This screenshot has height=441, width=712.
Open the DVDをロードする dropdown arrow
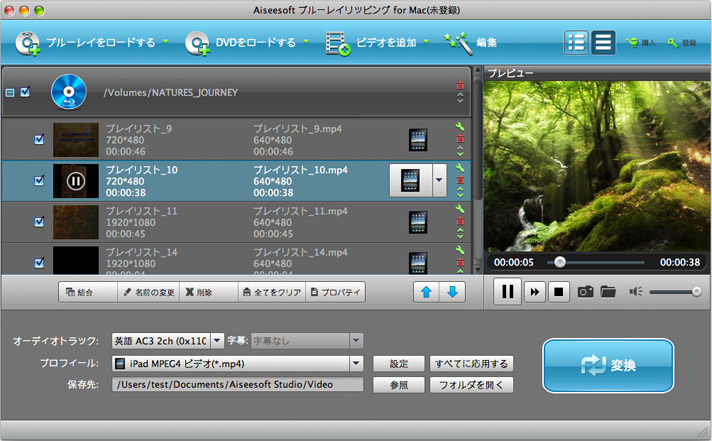tap(307, 42)
